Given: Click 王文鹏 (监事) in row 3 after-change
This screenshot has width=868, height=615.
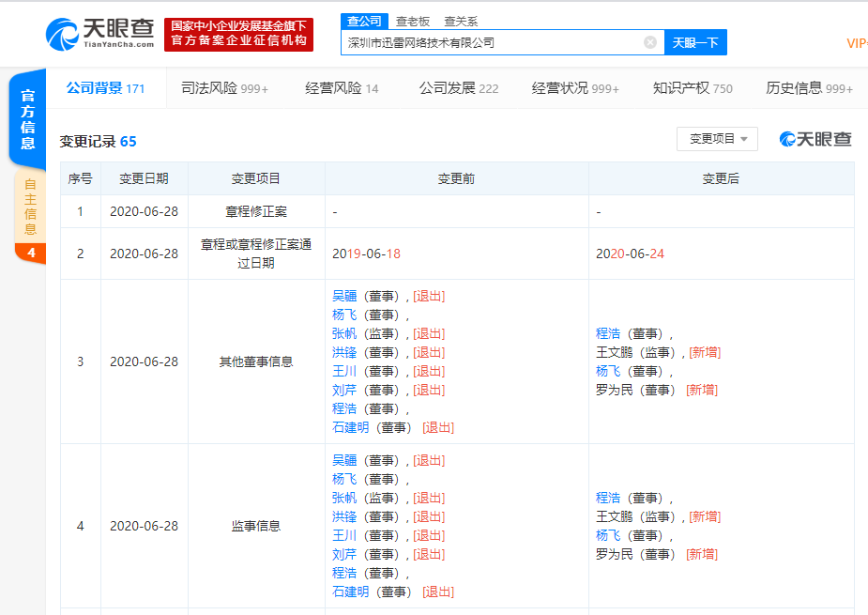Looking at the screenshot, I should (636, 353).
